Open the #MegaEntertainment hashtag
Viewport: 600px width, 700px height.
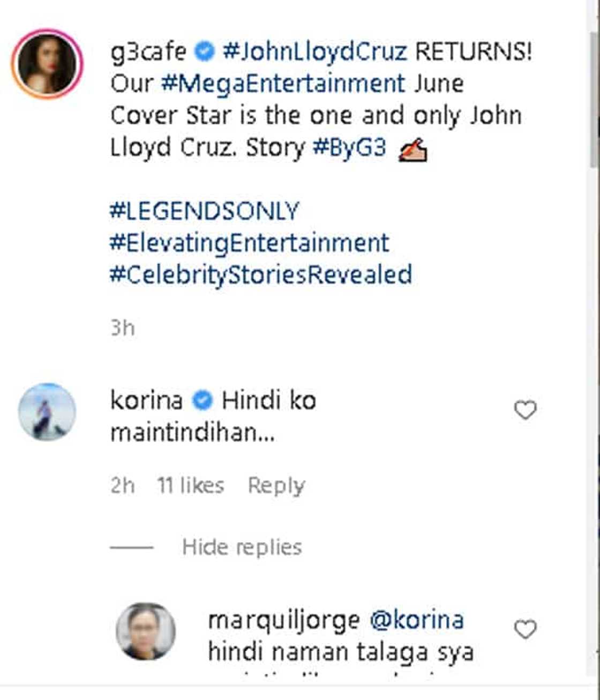[283, 84]
